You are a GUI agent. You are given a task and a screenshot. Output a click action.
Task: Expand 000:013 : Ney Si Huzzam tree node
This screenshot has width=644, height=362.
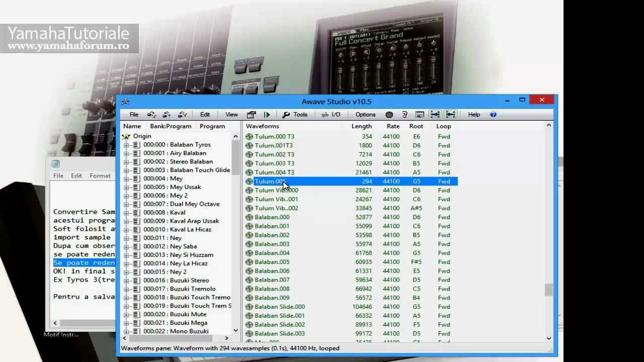126,255
